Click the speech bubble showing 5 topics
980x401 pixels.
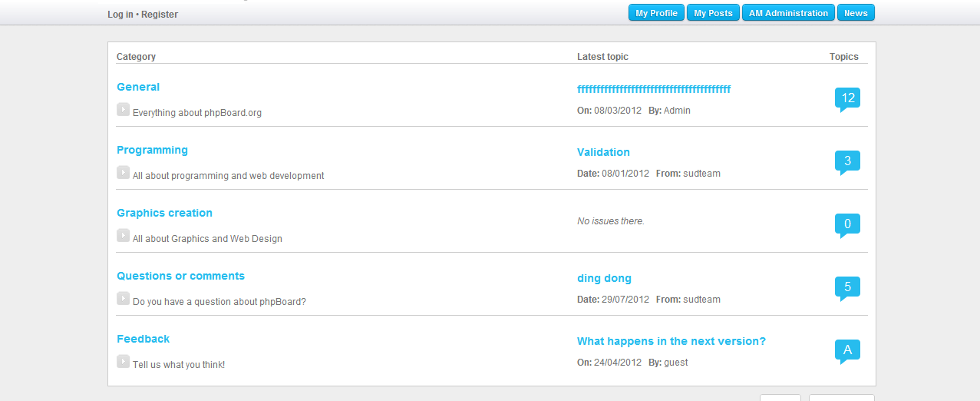(x=847, y=287)
